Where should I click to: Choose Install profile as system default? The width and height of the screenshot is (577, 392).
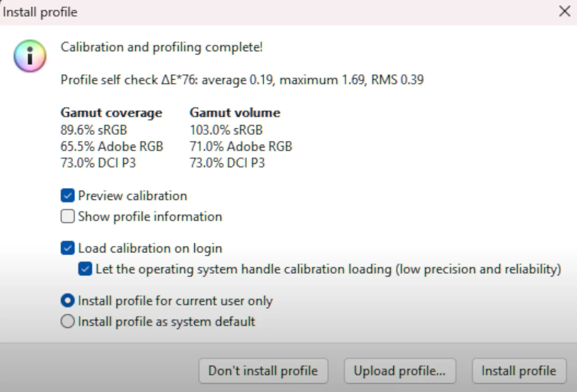click(67, 321)
